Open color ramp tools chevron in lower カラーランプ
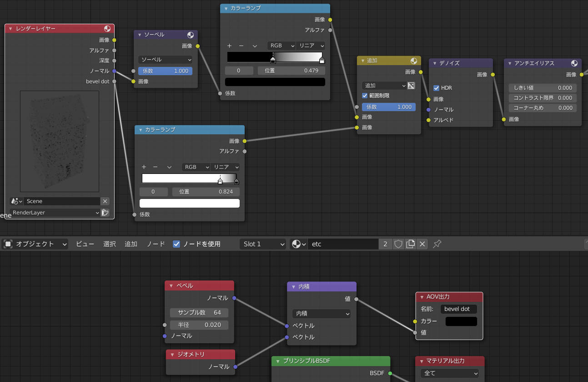 pyautogui.click(x=169, y=167)
